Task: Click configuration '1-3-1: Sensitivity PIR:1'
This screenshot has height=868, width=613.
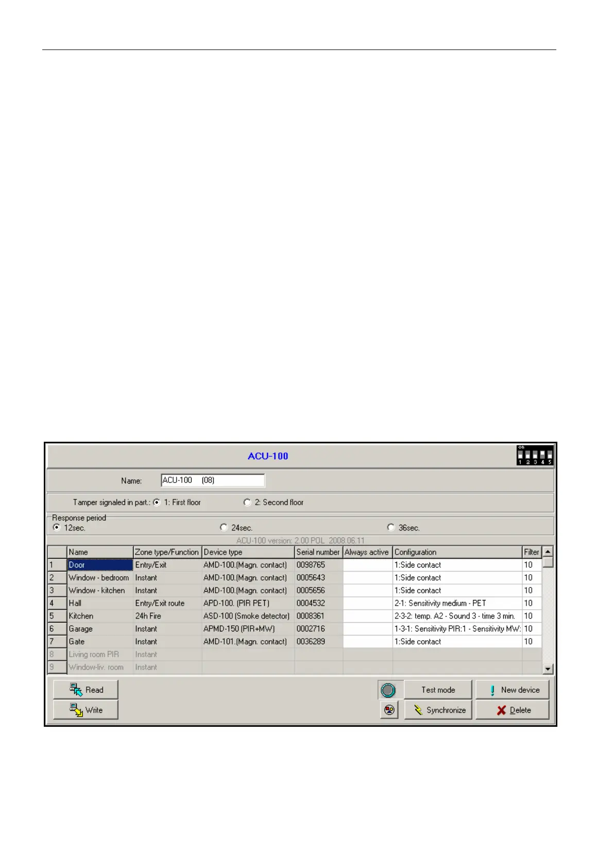Action: pyautogui.click(x=457, y=629)
